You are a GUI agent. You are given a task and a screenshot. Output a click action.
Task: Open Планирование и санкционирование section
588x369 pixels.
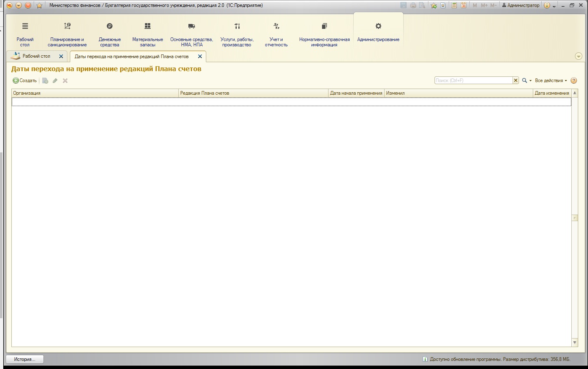pos(67,35)
